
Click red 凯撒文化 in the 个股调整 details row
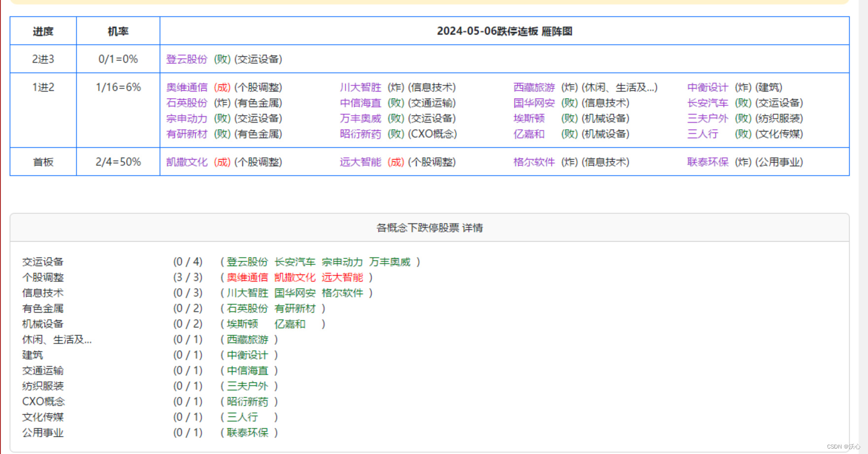pos(295,278)
